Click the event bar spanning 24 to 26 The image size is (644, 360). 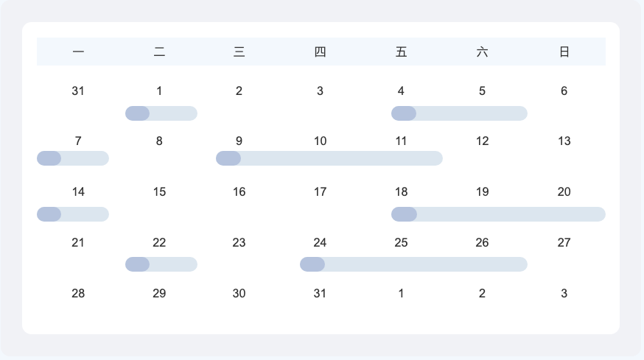point(413,264)
